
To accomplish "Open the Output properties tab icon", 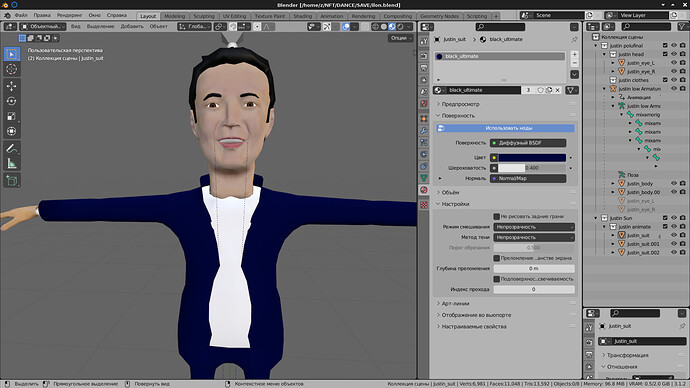I will click(x=424, y=68).
